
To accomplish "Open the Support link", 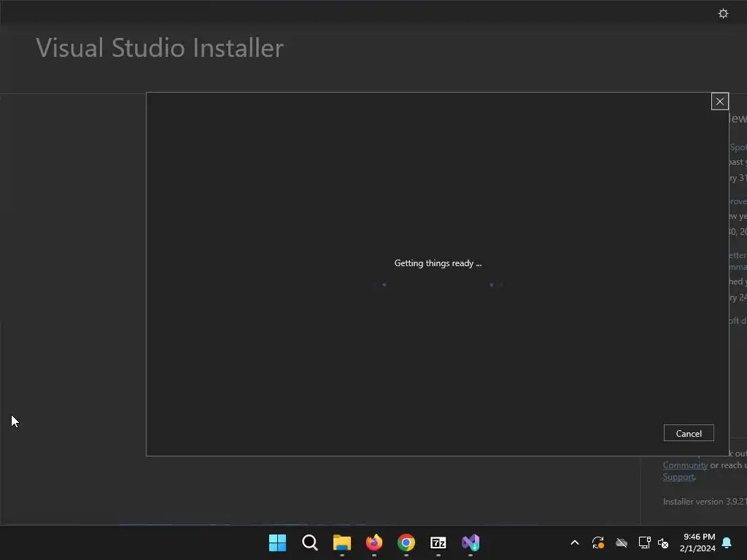I will coord(678,477).
